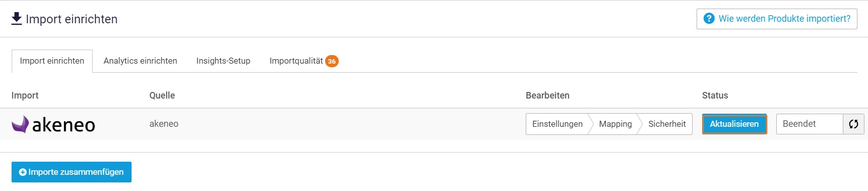This screenshot has height=191, width=868.
Task: Open the Einstellungen step for akeneo
Action: coord(557,124)
